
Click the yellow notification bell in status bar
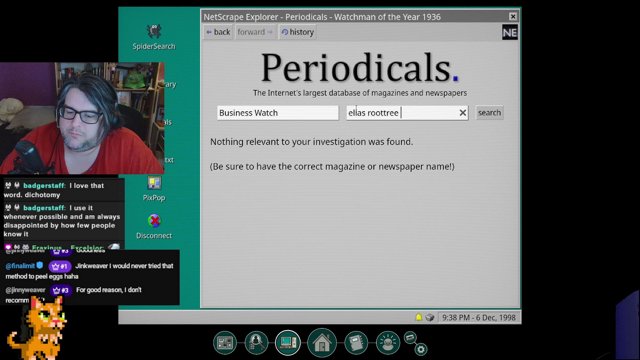418,317
